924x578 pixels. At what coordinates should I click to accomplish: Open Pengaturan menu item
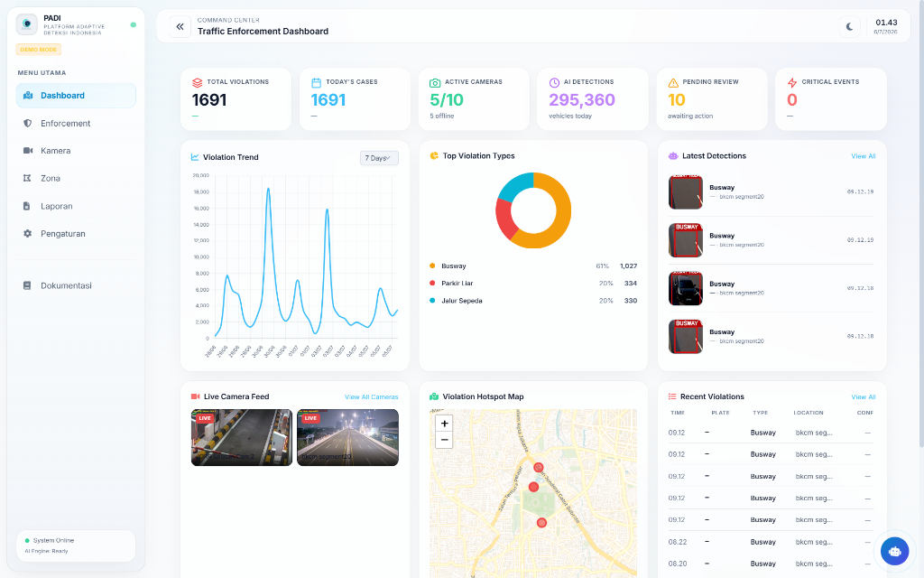76,234
